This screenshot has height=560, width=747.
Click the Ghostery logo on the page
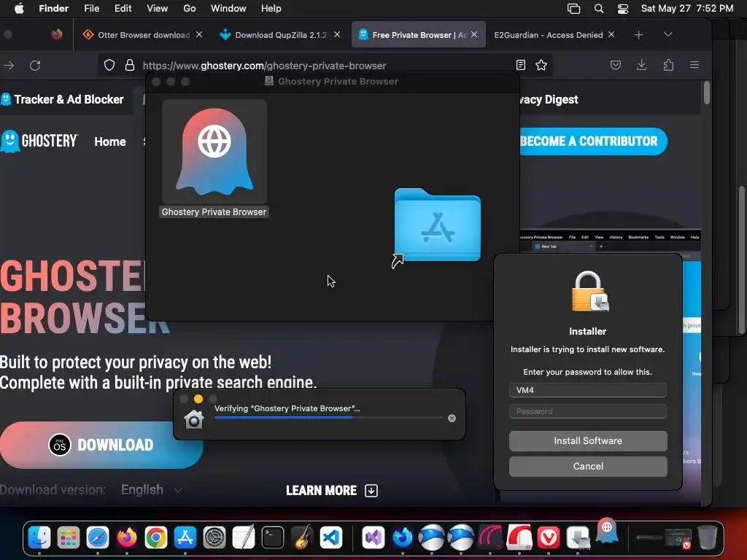(39, 141)
